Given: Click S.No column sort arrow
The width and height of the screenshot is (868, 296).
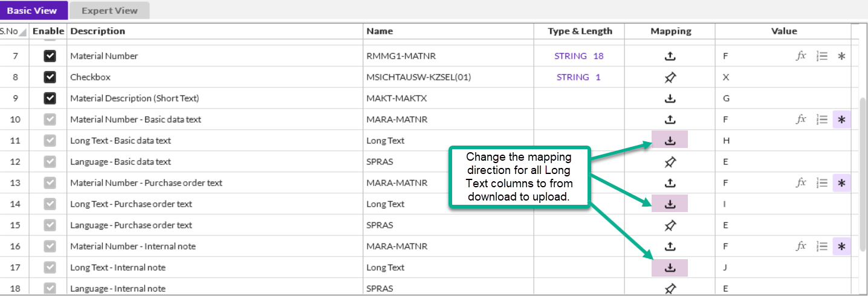Looking at the screenshot, I should (x=23, y=32).
